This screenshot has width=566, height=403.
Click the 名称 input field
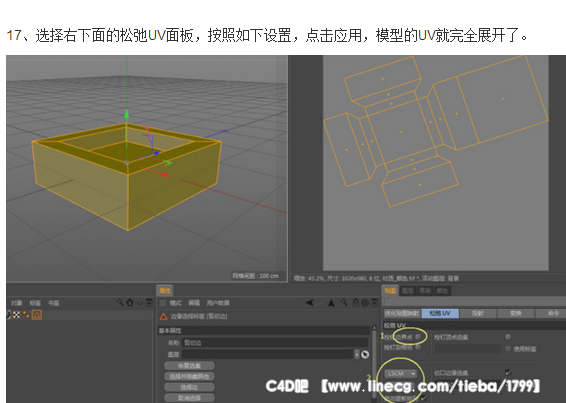(x=276, y=342)
